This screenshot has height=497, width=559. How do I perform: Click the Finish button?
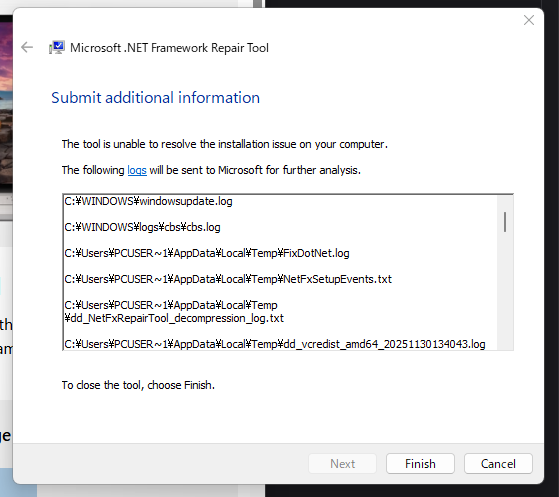(x=420, y=463)
